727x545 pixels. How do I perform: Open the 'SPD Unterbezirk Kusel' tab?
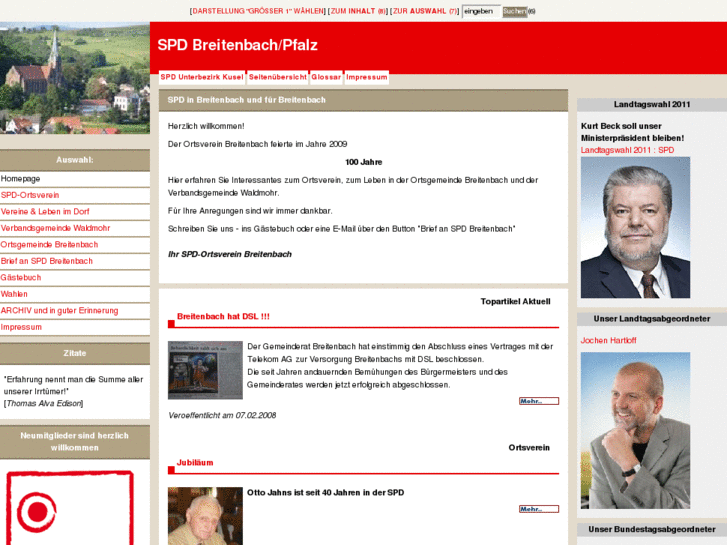tap(202, 77)
